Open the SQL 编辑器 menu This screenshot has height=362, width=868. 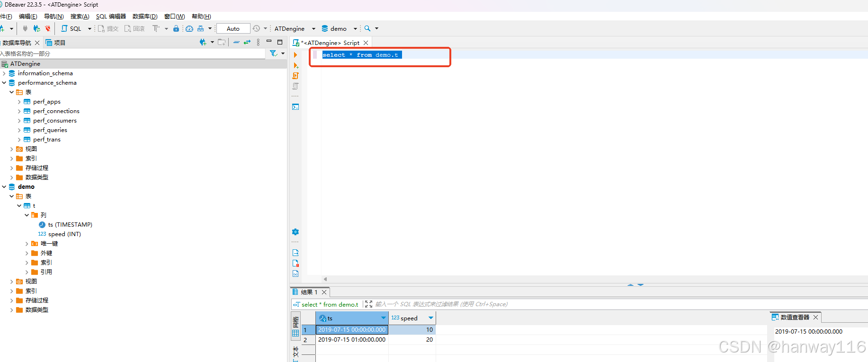pyautogui.click(x=111, y=17)
